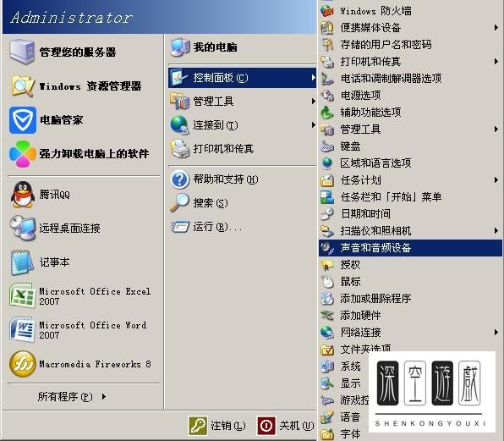
Task: Open 添加或删除程序 entry
Action: point(410,299)
